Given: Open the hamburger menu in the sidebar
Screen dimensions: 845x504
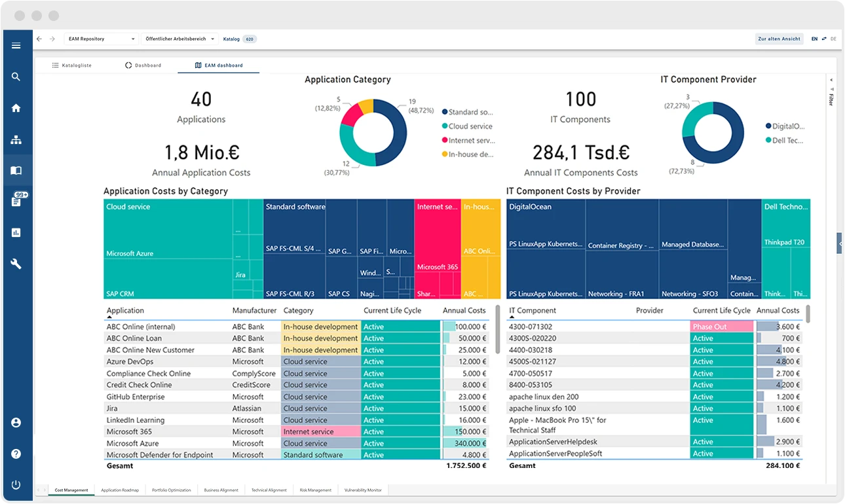Looking at the screenshot, I should [16, 46].
